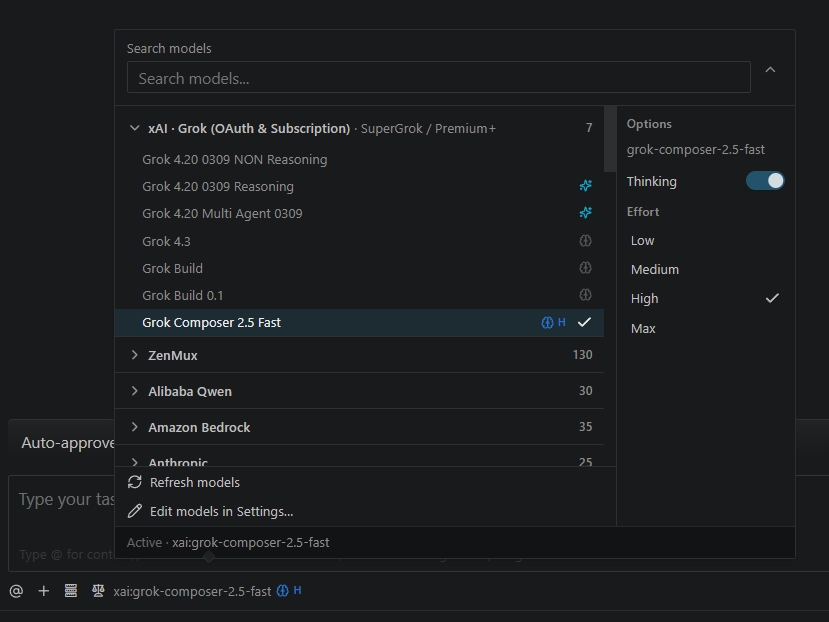Screen dimensions: 829x622
Task: Select Medium effort
Action: [705, 270]
